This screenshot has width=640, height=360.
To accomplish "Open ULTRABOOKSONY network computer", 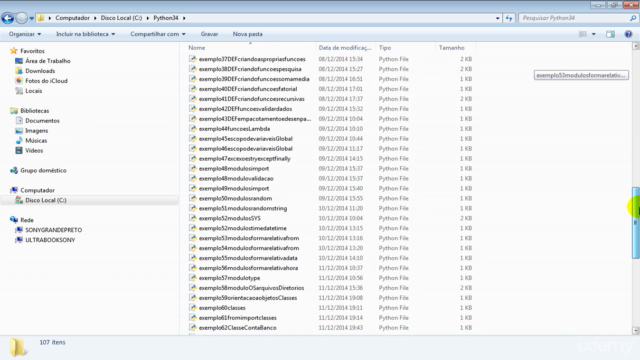I will tap(50, 240).
